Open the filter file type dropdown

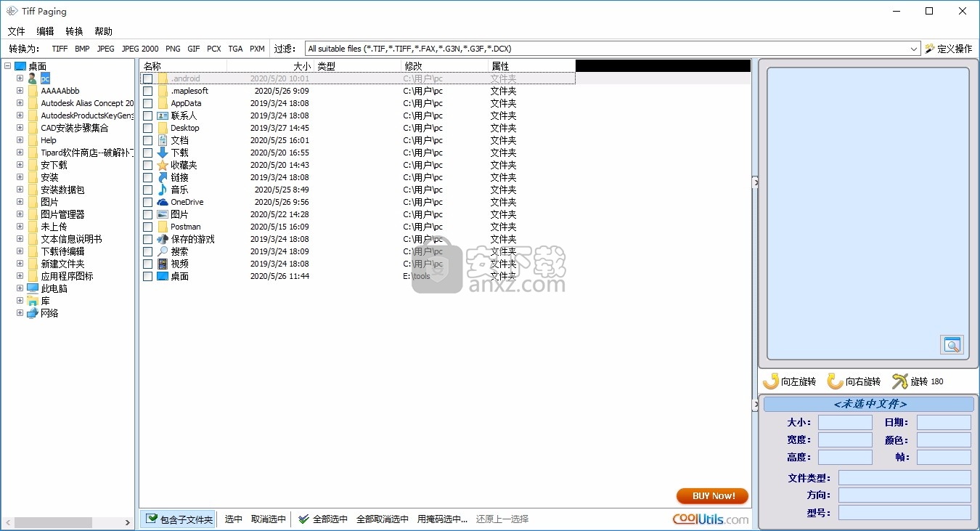(x=914, y=49)
